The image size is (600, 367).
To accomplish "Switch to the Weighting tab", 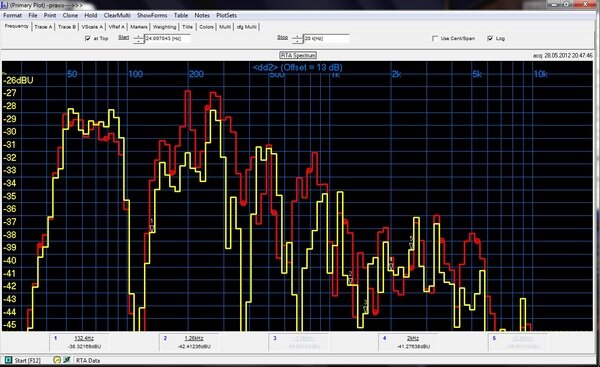I will 165,27.
